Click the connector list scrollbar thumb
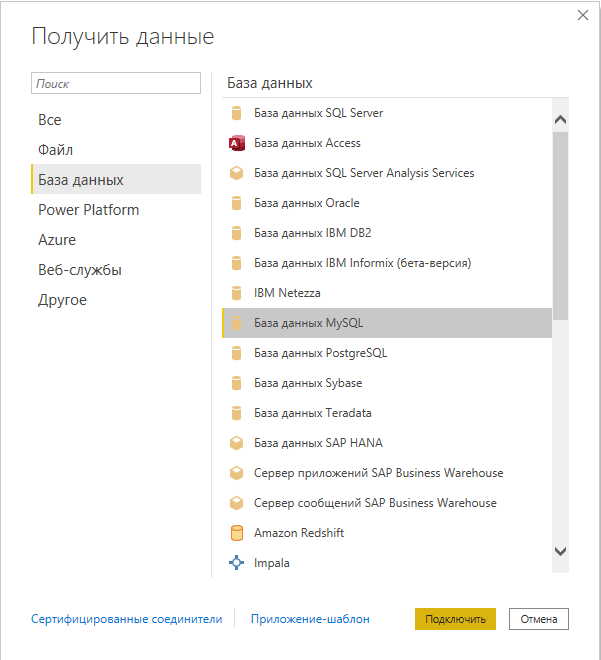The width and height of the screenshot is (601, 660). 560,226
